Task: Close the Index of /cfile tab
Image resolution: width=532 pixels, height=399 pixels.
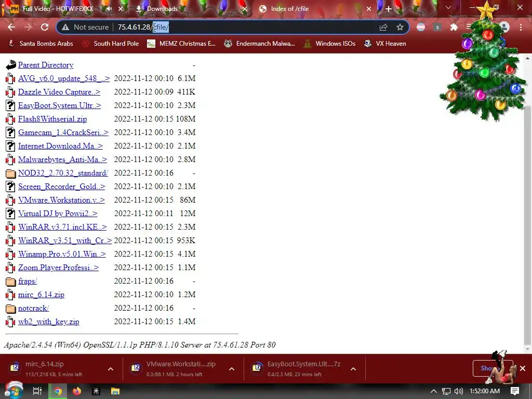Action: click(x=369, y=9)
